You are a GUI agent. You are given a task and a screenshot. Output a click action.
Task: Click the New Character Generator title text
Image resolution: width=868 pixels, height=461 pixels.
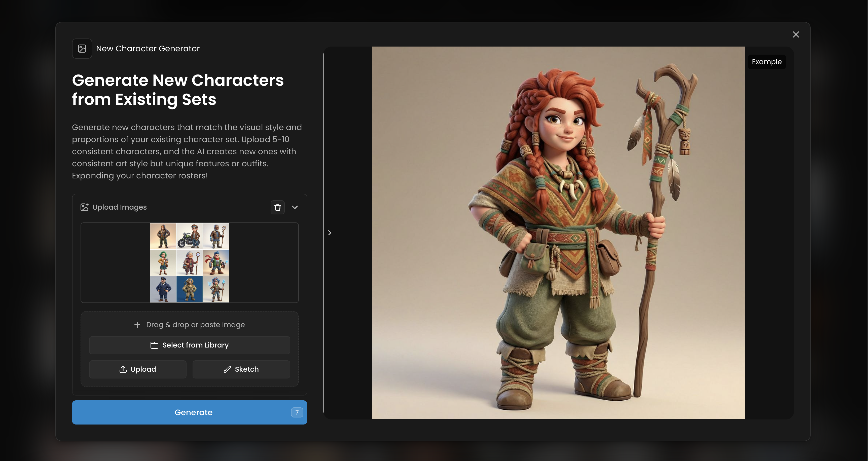pyautogui.click(x=148, y=49)
